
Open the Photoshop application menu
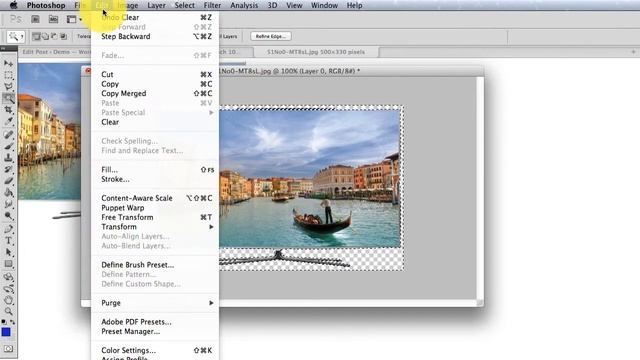click(x=46, y=5)
